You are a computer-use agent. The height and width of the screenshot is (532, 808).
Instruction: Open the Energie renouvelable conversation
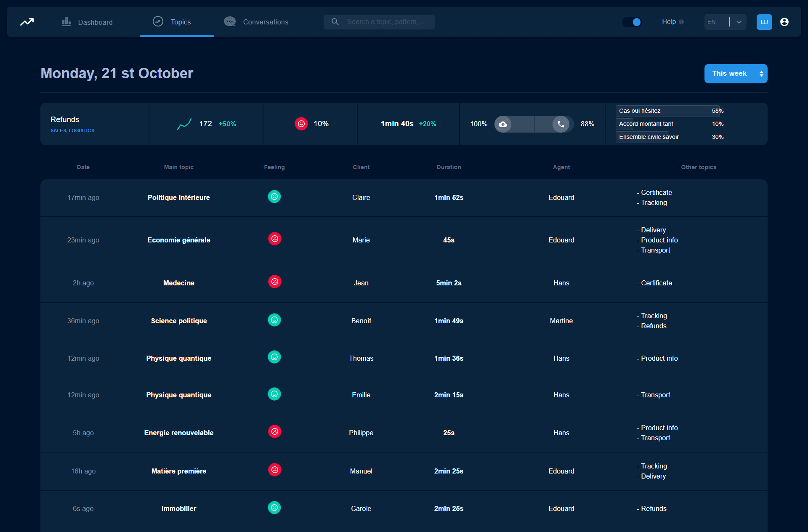(x=179, y=433)
